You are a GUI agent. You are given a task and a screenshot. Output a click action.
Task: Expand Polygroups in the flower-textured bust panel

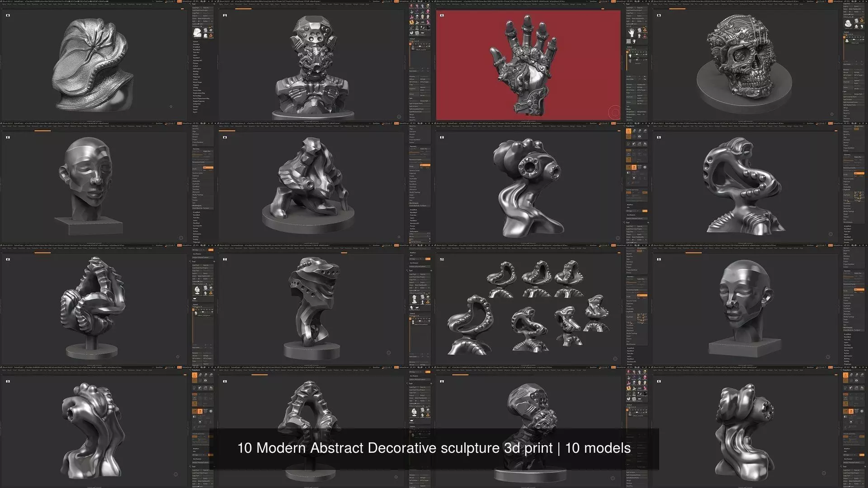click(x=197, y=77)
